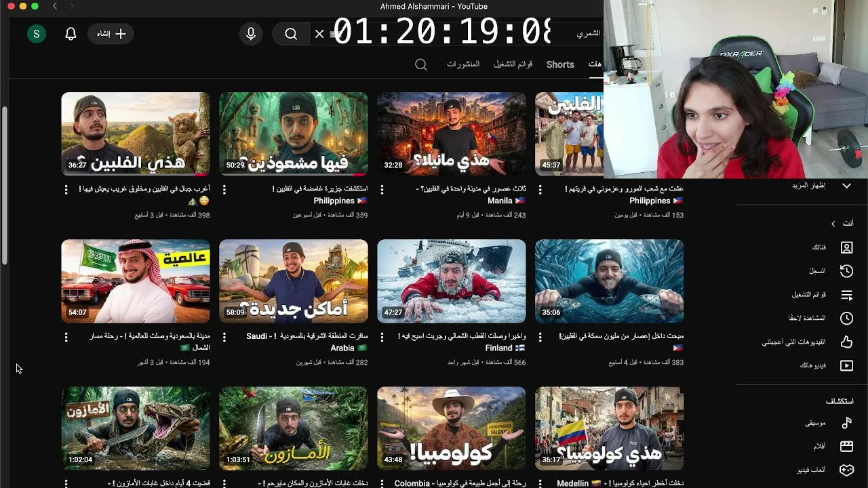Open Playlists icon in the sidebar
This screenshot has width=868, height=488.
pos(846,295)
